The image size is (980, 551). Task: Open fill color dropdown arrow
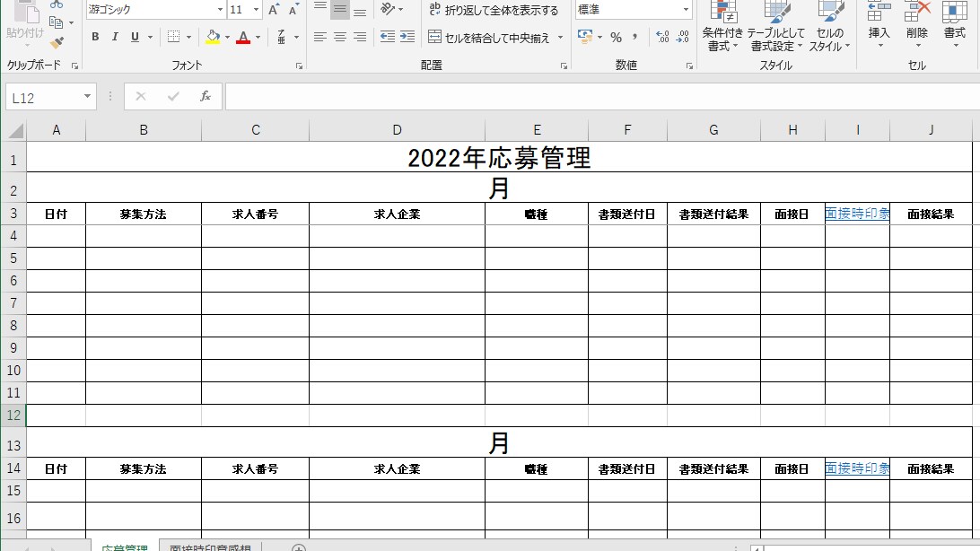[228, 37]
